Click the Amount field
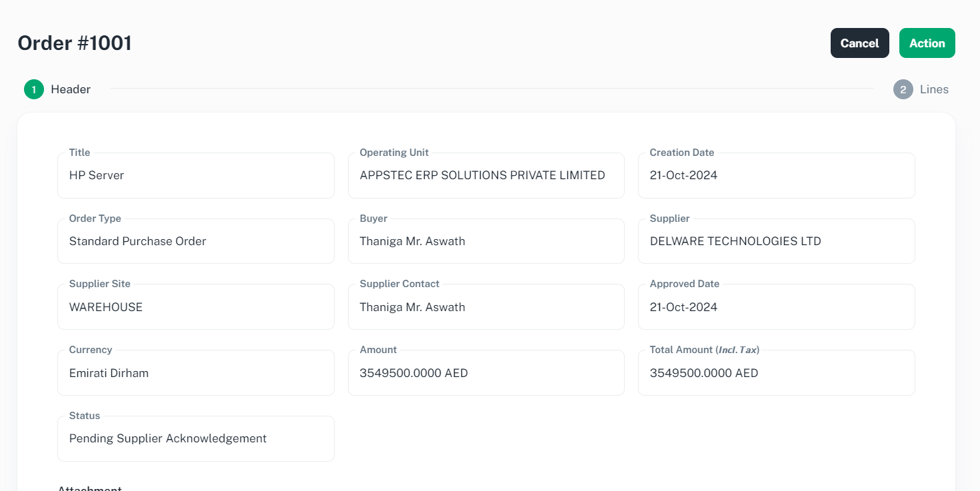This screenshot has width=980, height=491. pos(485,373)
